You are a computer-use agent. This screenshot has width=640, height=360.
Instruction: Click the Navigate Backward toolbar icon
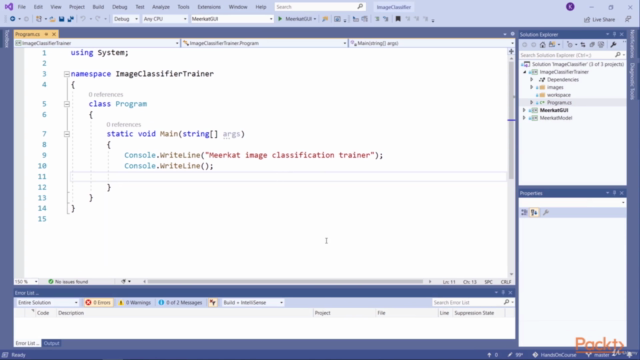point(13,19)
